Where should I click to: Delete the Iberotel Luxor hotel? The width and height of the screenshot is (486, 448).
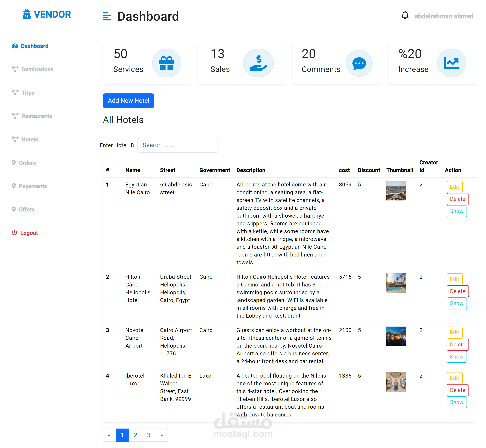click(x=457, y=390)
